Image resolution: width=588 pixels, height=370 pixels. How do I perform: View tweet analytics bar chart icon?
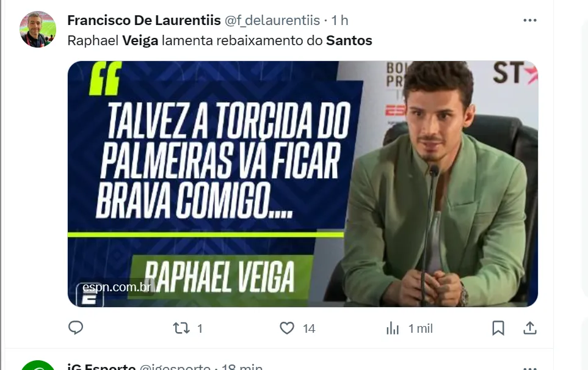[393, 328]
